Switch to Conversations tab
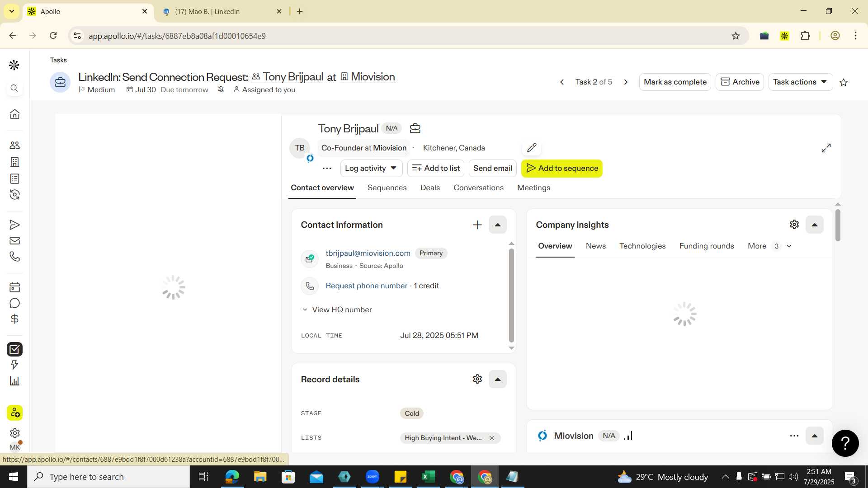The height and width of the screenshot is (488, 868). click(478, 188)
